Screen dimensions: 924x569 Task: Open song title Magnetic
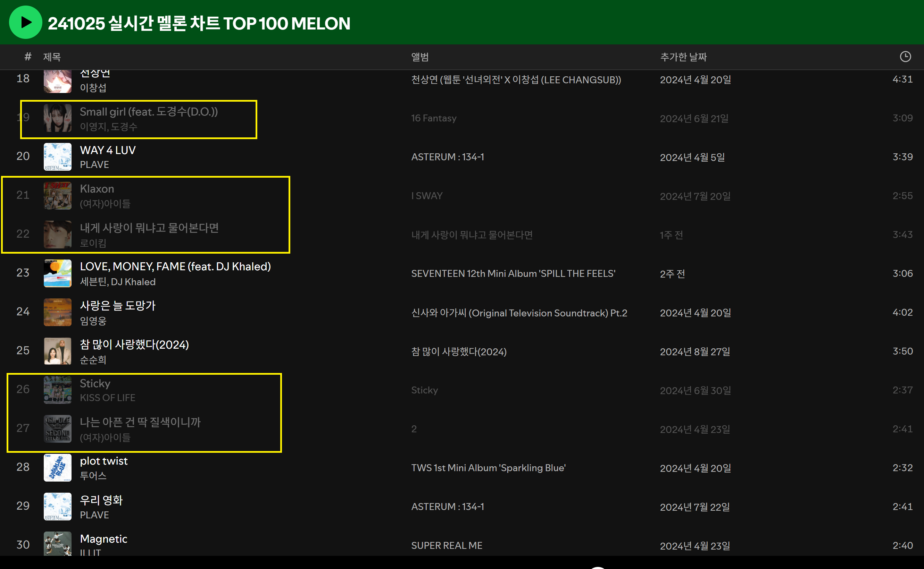coord(103,539)
